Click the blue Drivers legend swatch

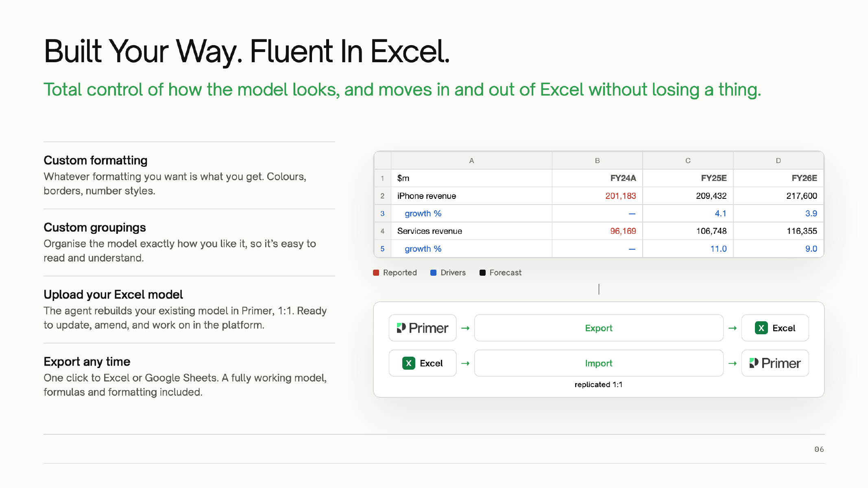point(434,272)
